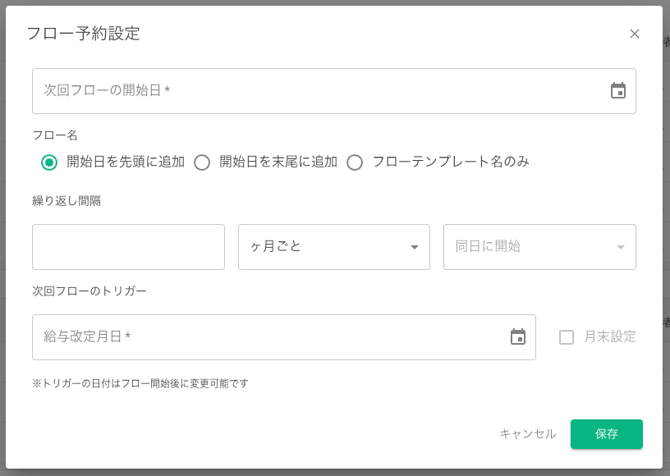670x476 pixels.
Task: Click the arrow on ヶ月ごと dropdown
Action: pyautogui.click(x=414, y=247)
